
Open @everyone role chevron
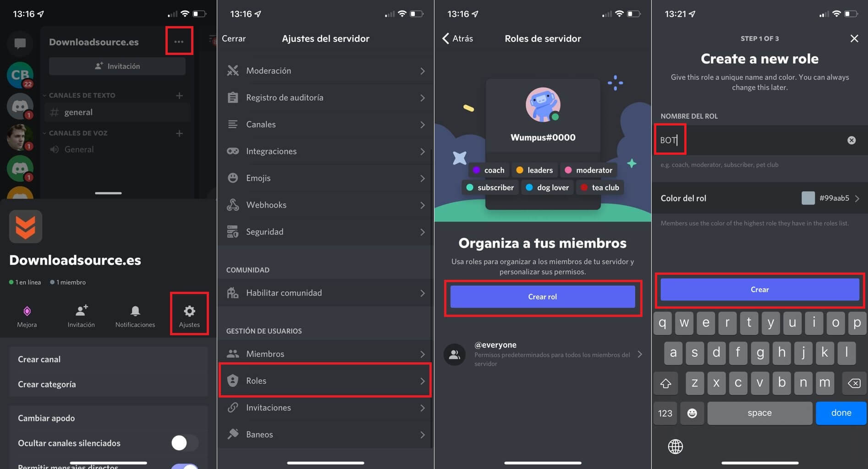(x=640, y=354)
